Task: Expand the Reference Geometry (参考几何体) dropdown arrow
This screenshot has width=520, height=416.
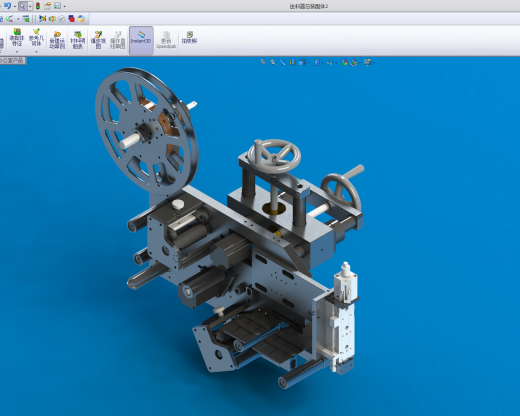Action: click(36, 52)
